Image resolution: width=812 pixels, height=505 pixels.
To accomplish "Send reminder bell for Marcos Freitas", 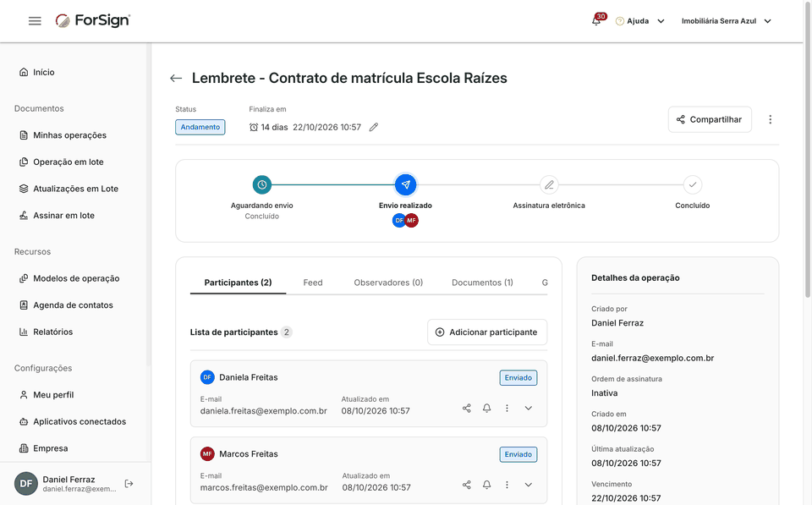I will (x=487, y=485).
